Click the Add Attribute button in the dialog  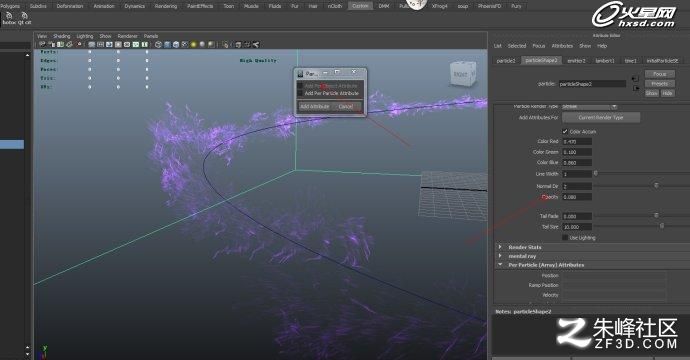[x=315, y=107]
